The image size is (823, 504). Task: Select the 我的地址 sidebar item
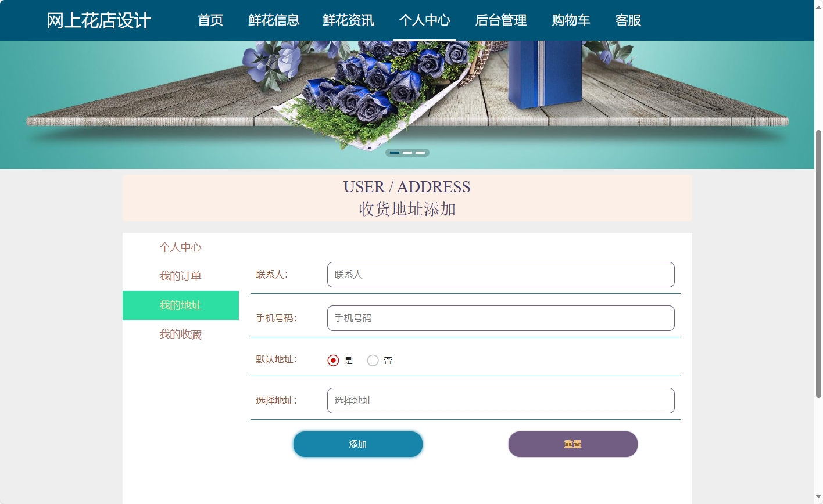180,305
